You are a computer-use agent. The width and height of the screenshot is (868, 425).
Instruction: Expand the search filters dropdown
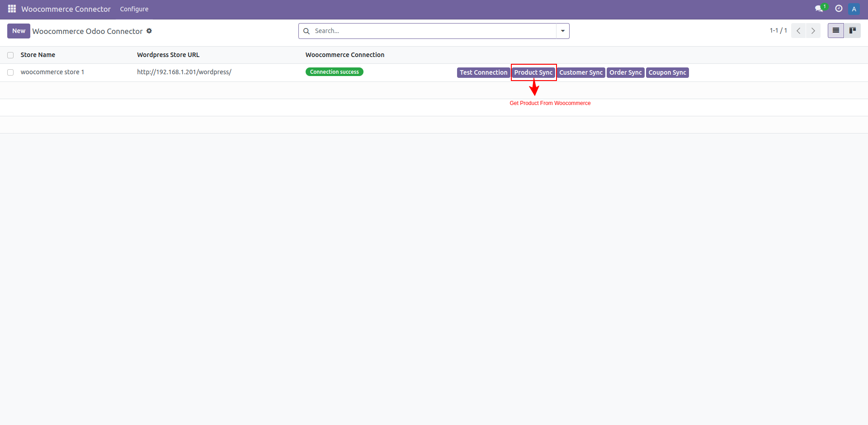click(562, 31)
